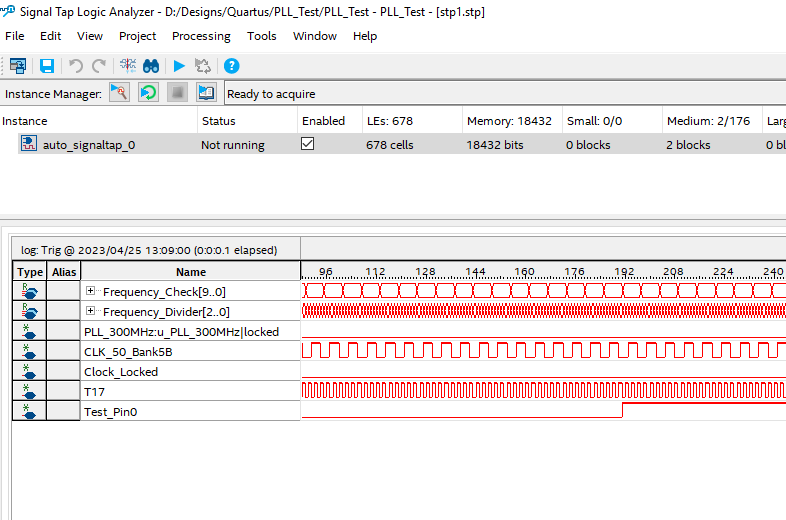Click the Name column header
The height and width of the screenshot is (520, 786).
click(x=190, y=271)
